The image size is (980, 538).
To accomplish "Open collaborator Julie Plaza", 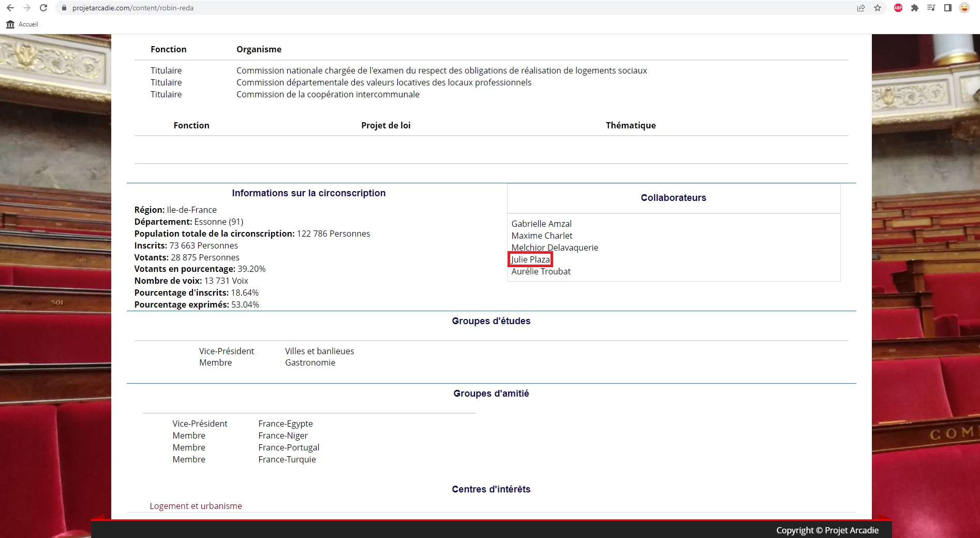I will pos(530,259).
